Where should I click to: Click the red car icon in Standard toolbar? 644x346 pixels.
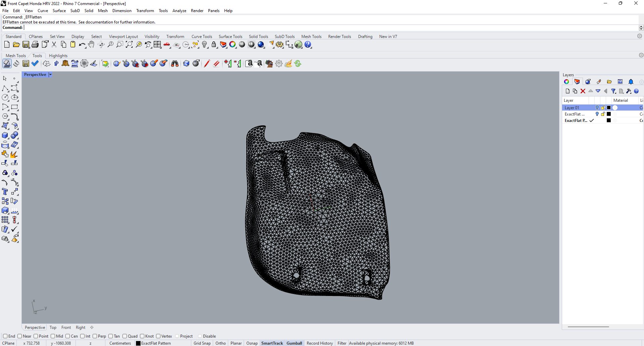(x=167, y=44)
